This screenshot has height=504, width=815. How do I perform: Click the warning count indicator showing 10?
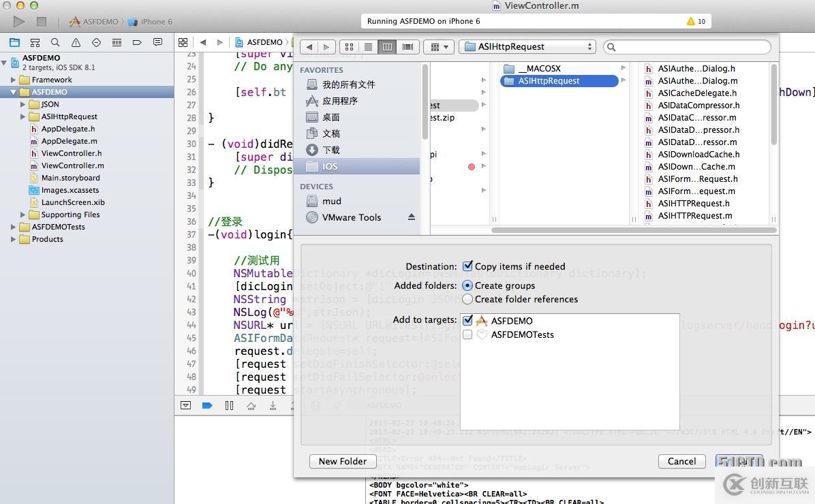696,21
